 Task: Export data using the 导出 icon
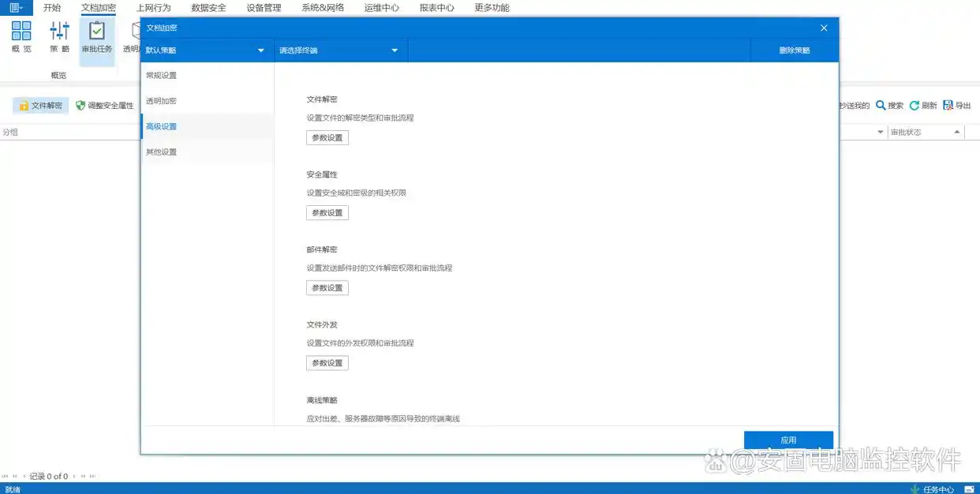tap(950, 104)
